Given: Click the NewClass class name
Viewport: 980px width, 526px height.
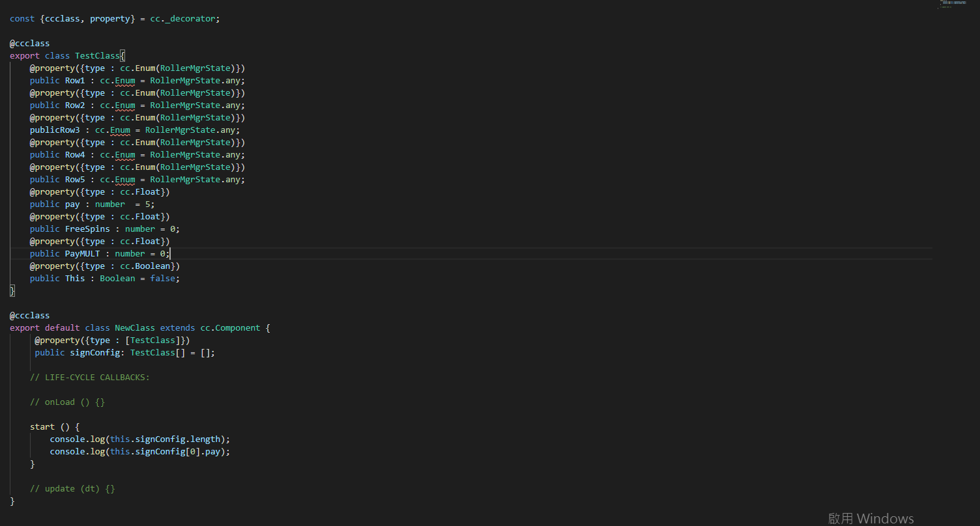Looking at the screenshot, I should tap(135, 328).
